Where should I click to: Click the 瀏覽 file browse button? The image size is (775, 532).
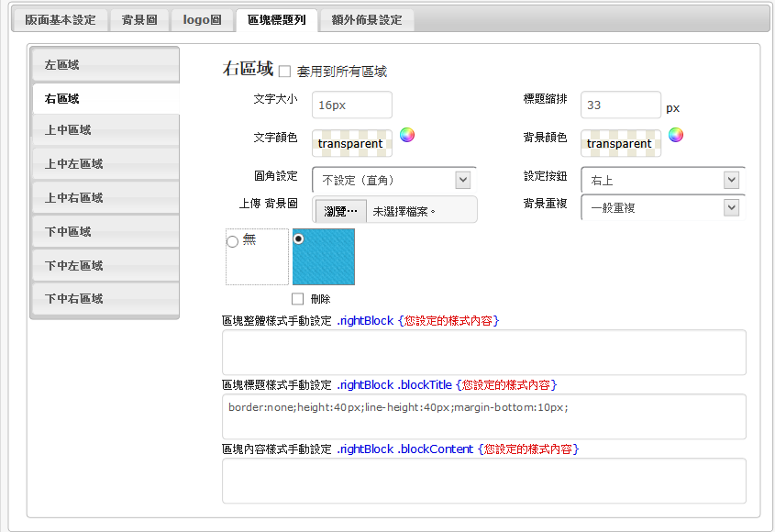[341, 210]
